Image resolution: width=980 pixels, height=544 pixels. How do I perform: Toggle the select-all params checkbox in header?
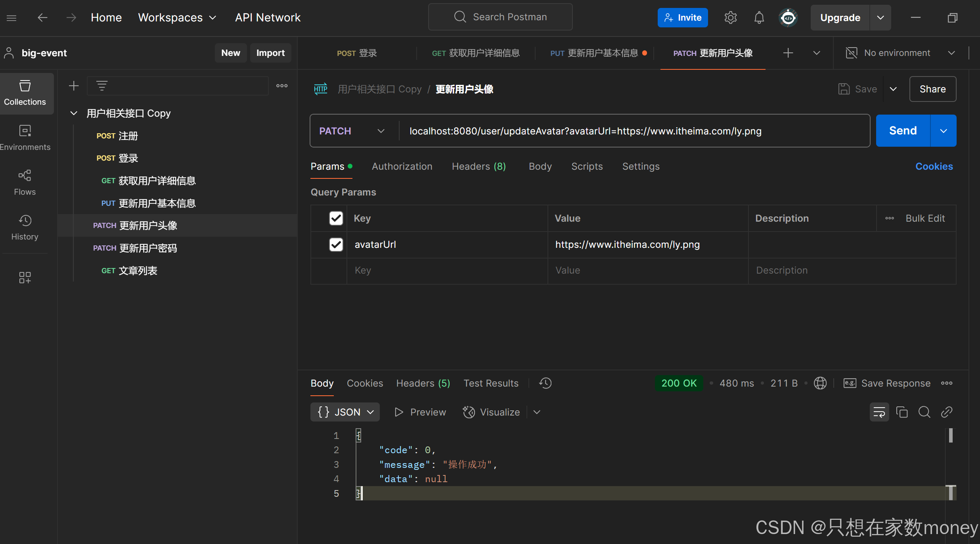(336, 218)
